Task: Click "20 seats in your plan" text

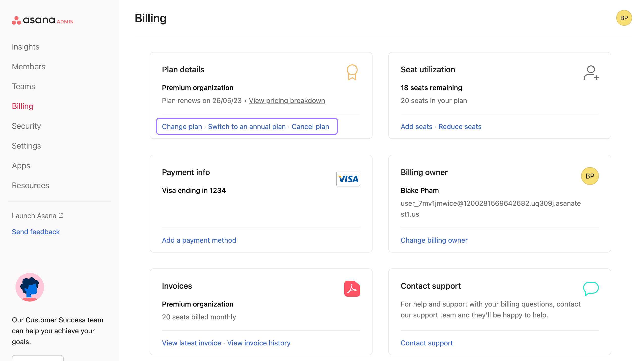Action: [433, 101]
